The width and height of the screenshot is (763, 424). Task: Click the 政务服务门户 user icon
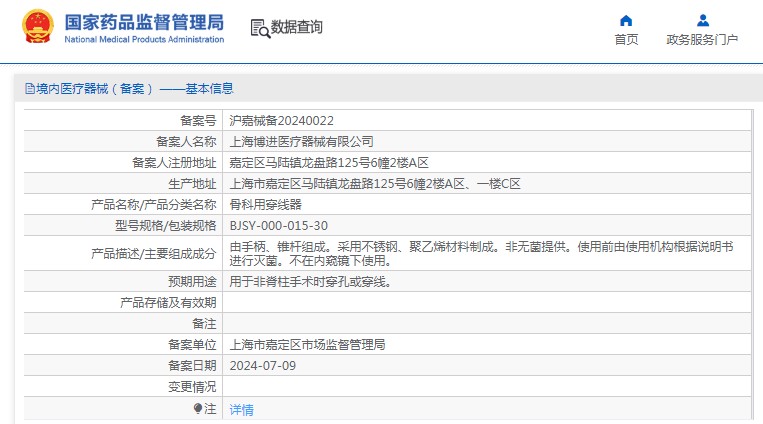tap(702, 20)
